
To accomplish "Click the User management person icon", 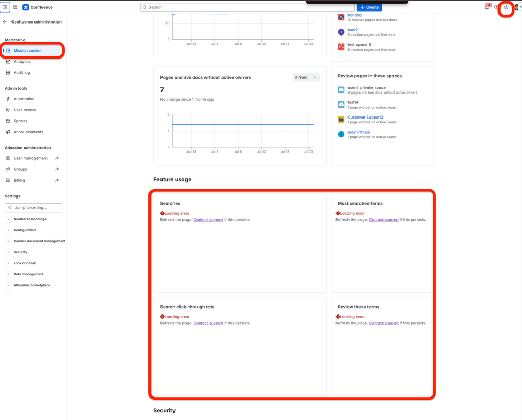I will [x=8, y=158].
